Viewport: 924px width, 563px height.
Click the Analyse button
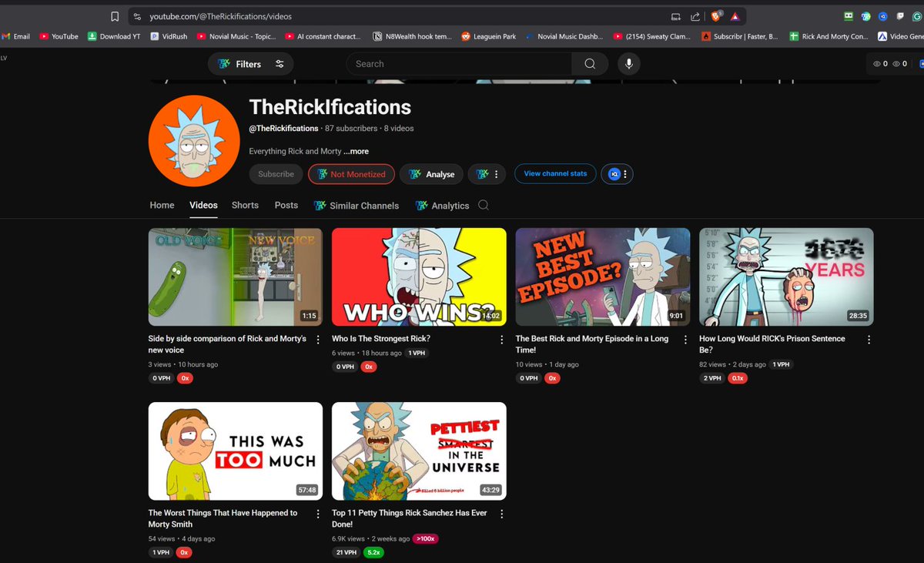[x=432, y=174]
